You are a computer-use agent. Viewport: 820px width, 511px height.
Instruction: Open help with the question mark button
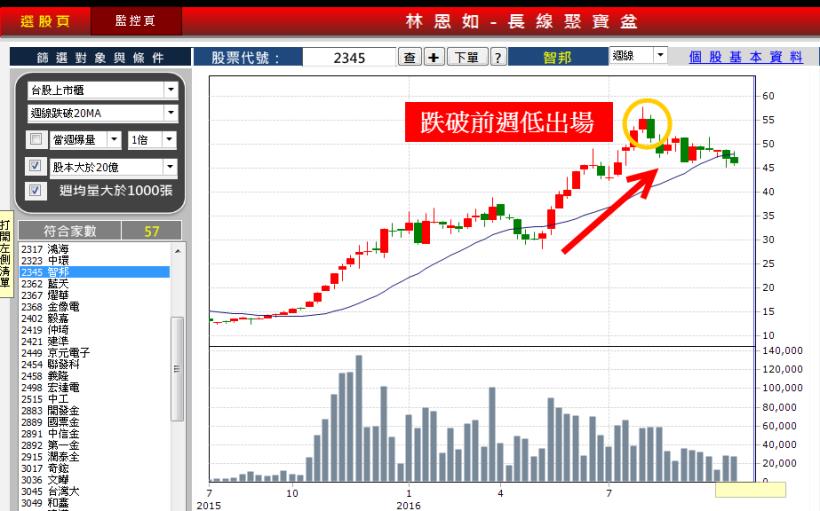click(498, 57)
